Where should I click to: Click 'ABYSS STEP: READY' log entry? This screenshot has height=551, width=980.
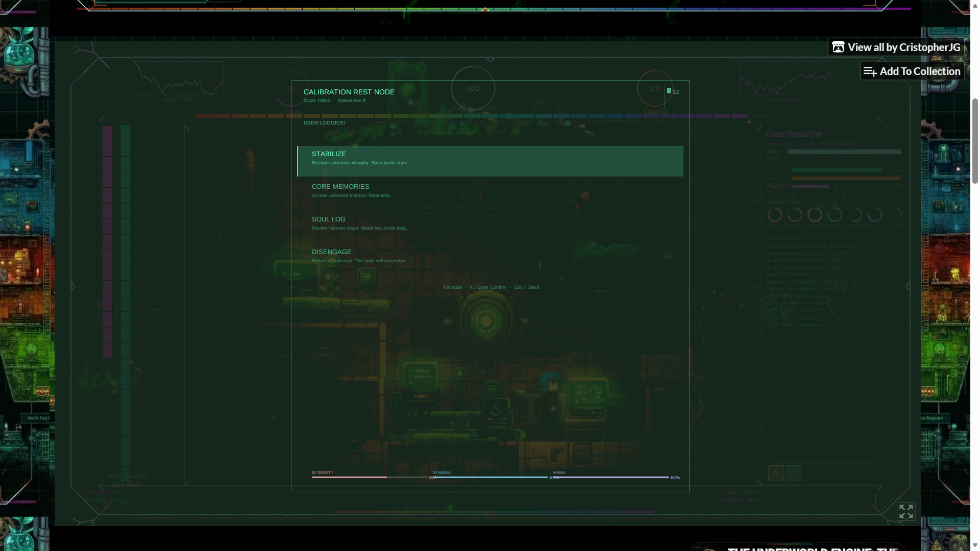(x=793, y=275)
